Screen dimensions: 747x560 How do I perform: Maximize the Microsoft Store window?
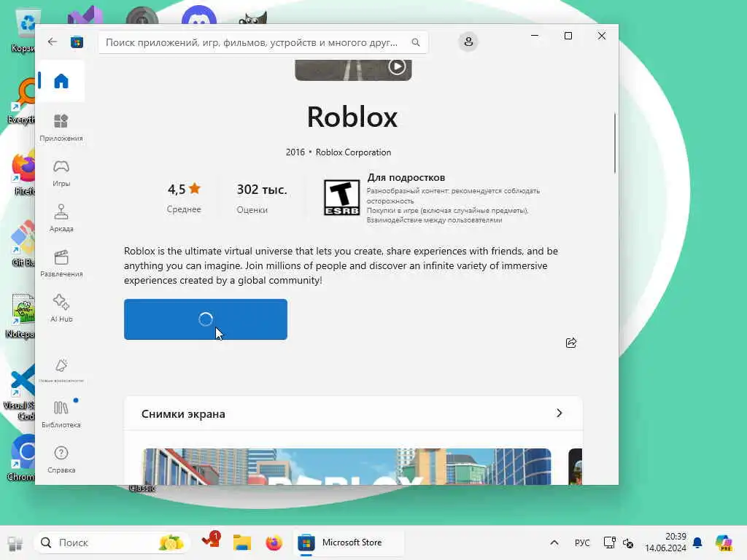pyautogui.click(x=568, y=36)
